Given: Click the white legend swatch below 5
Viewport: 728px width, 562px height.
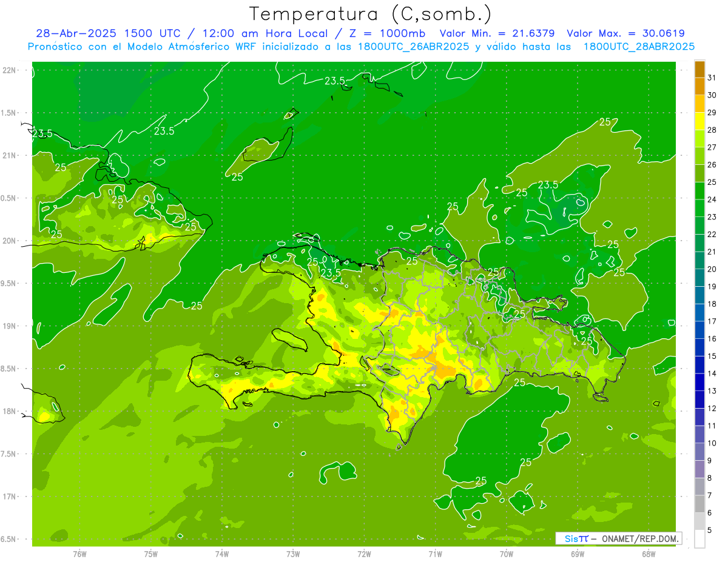Looking at the screenshot, I should 699,539.
